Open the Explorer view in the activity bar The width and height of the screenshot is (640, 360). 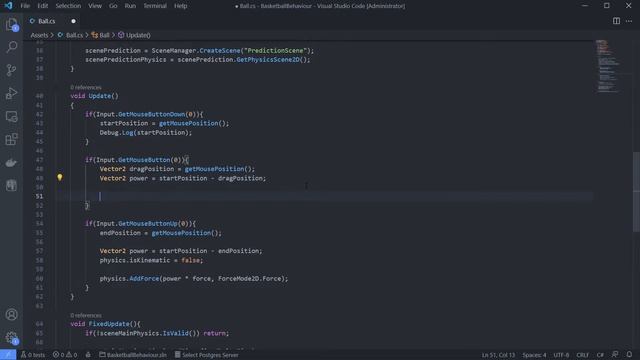[x=11, y=24]
